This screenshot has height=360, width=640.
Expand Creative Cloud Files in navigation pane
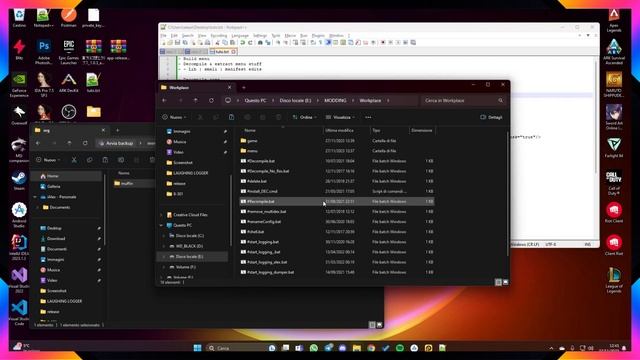pyautogui.click(x=161, y=215)
